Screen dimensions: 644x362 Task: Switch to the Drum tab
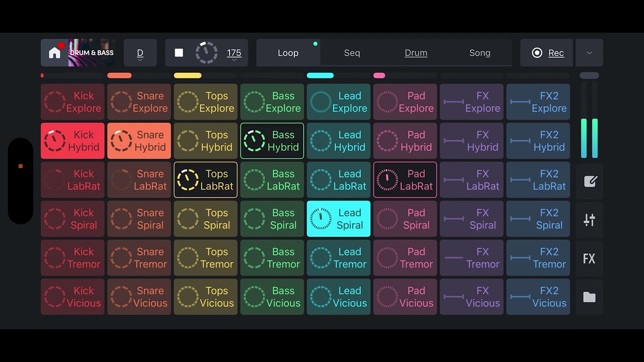click(x=416, y=53)
